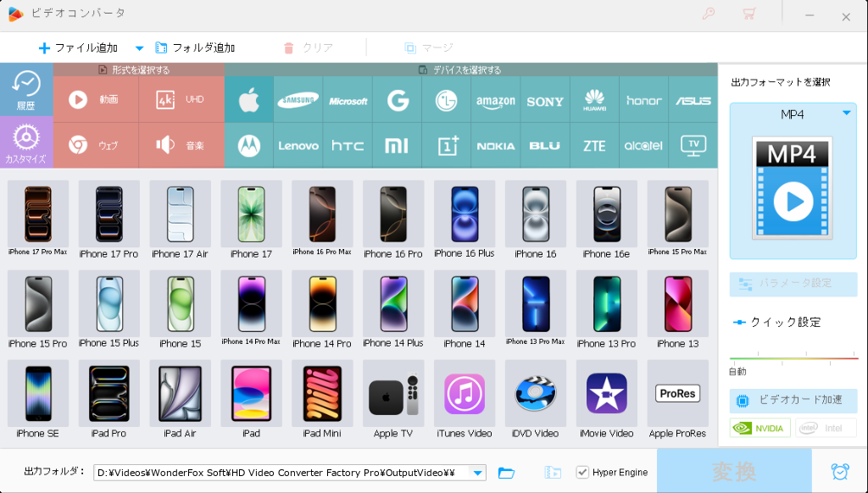Select the 動画 video format tab
The width and height of the screenshot is (868, 493).
[96, 100]
